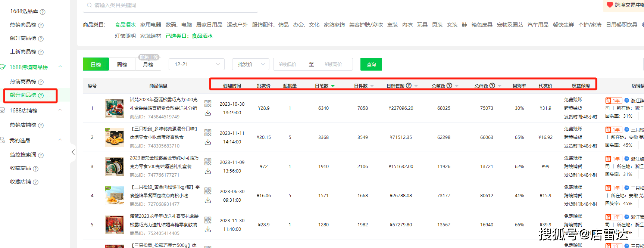Click download icon for product ID 747766177271
This screenshot has height=248, width=644.
pos(208,171)
